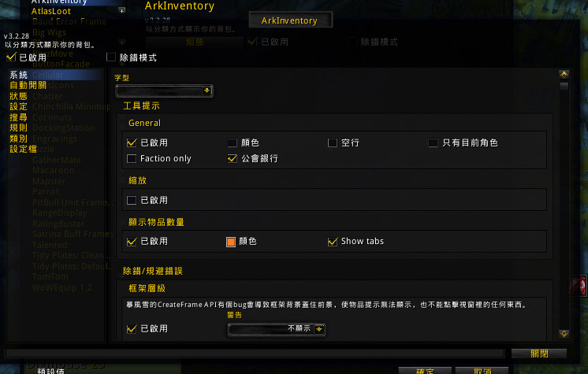The image size is (588, 374).
Task: Click the 取消 cancel button at the bottom
Action: coord(482,371)
